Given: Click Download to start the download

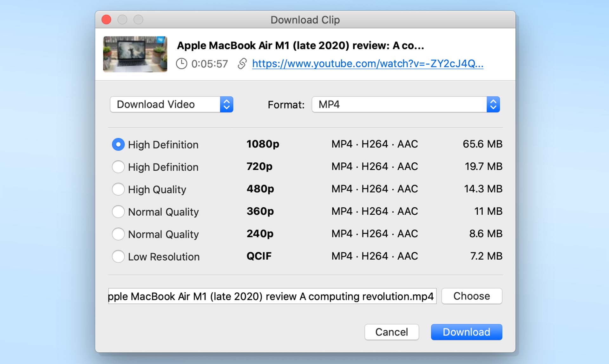Looking at the screenshot, I should (x=466, y=332).
